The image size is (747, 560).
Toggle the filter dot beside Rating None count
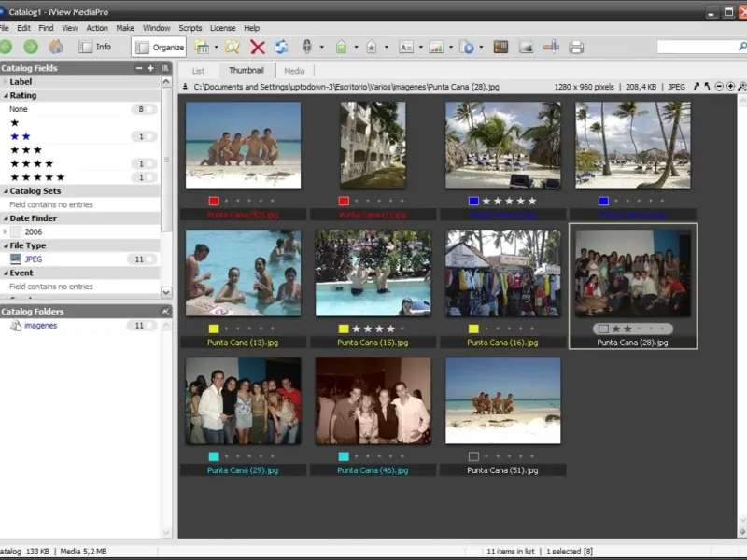[x=151, y=109]
